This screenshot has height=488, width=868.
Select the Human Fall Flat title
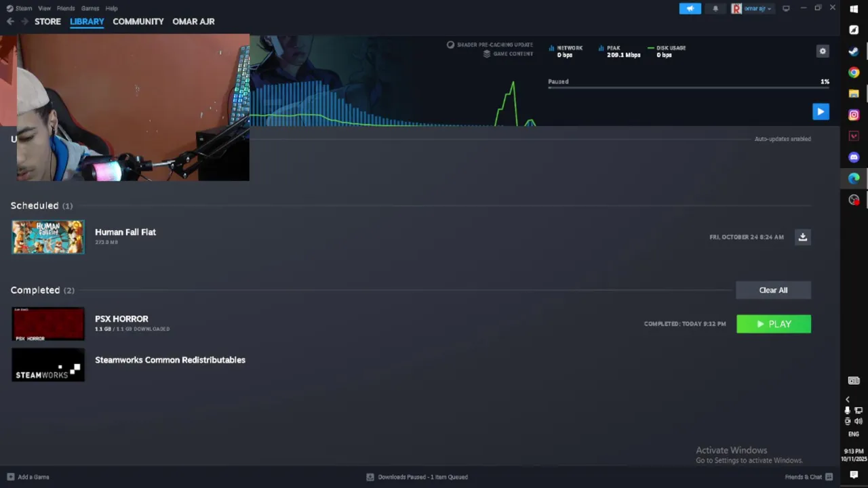125,232
